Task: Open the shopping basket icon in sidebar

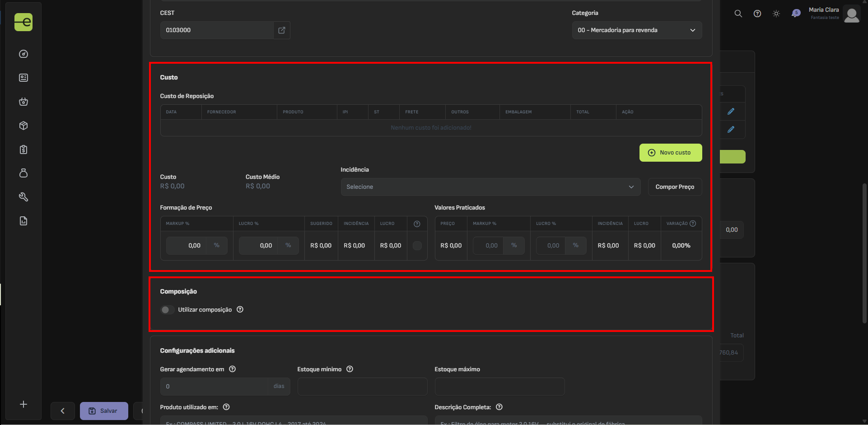Action: pyautogui.click(x=23, y=102)
